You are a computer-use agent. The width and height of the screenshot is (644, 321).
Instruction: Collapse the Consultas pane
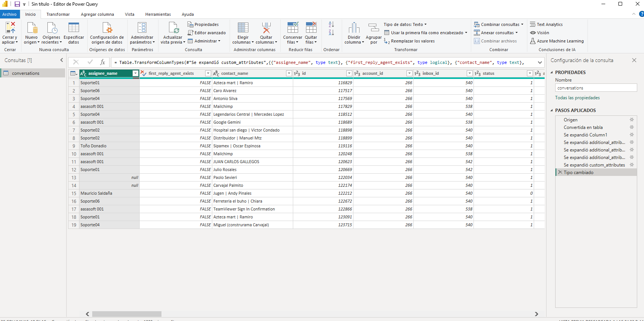(62, 60)
